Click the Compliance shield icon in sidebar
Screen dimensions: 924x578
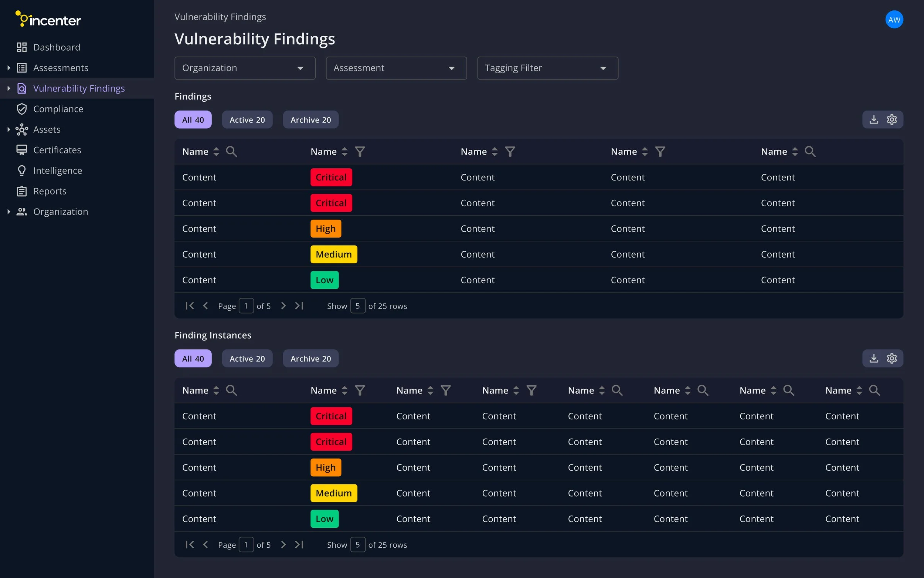(22, 109)
